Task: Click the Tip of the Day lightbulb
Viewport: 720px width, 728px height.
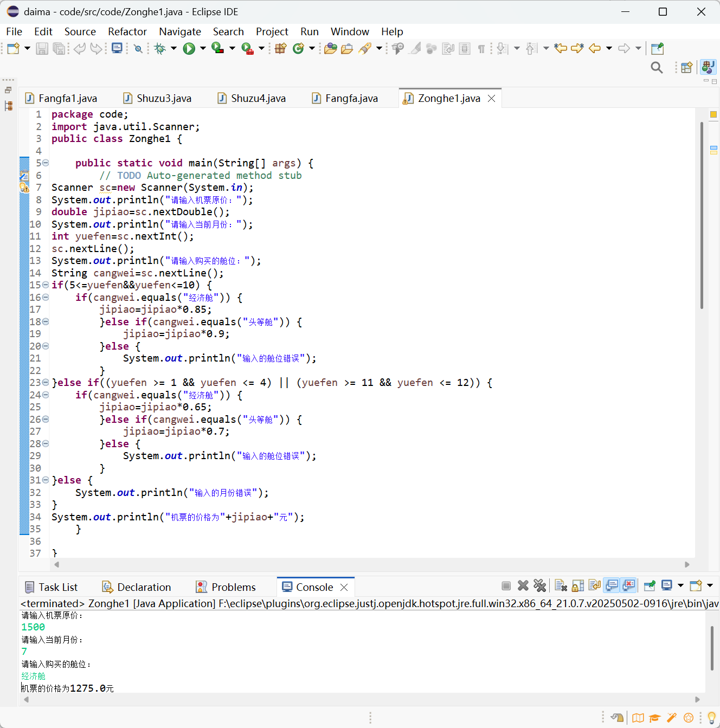Action: 711,718
